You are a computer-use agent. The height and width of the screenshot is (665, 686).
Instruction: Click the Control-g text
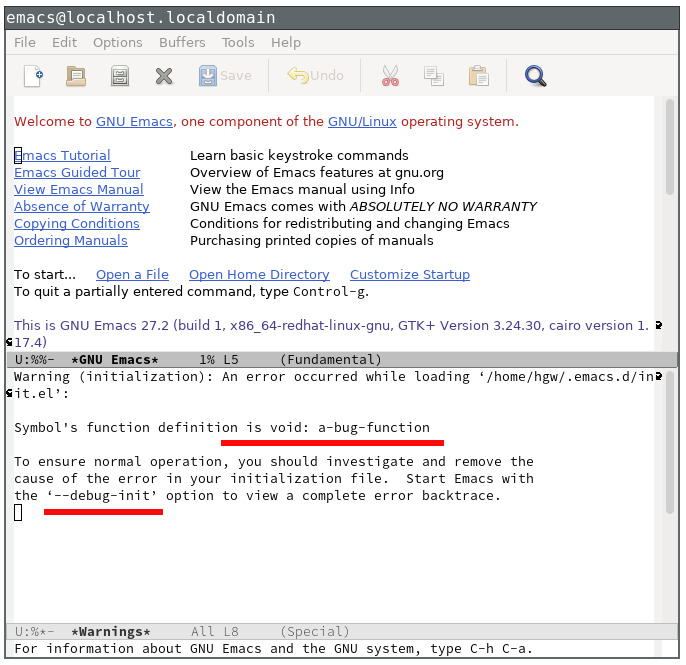coord(330,292)
